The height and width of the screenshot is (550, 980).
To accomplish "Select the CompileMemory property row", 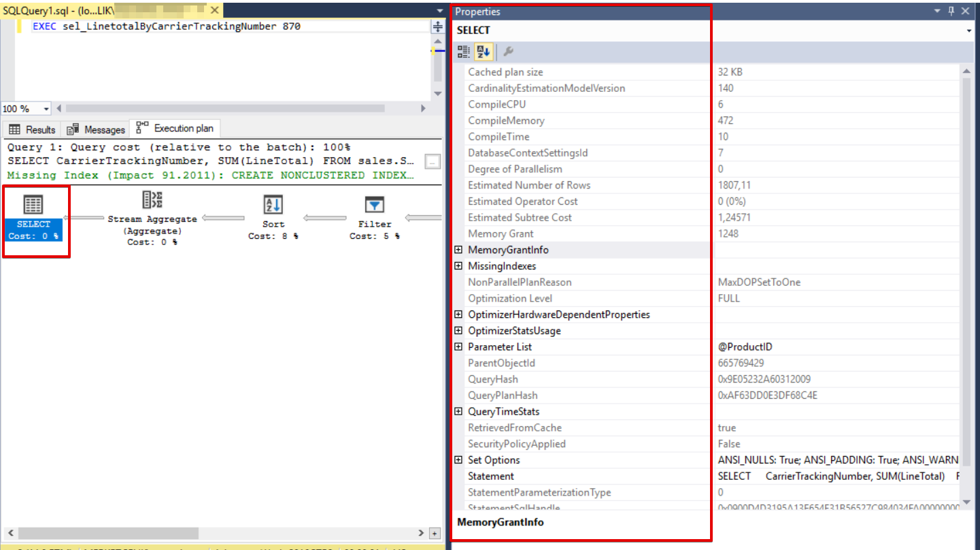I will [x=707, y=120].
